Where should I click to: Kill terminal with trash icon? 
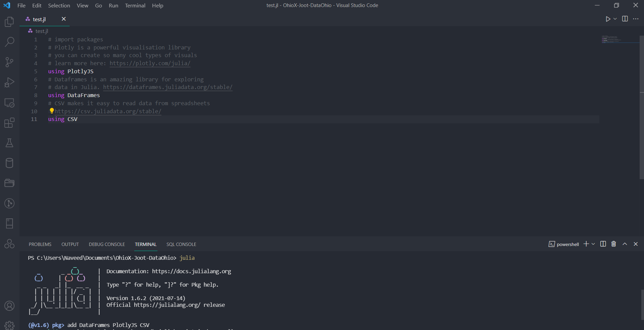(x=614, y=244)
